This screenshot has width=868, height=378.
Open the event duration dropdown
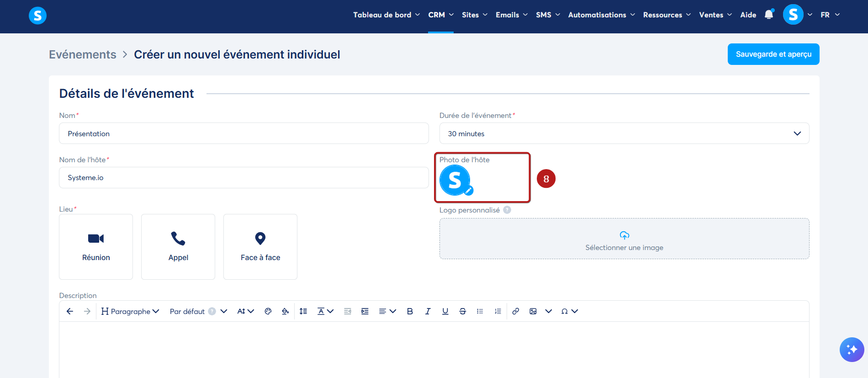pos(624,133)
